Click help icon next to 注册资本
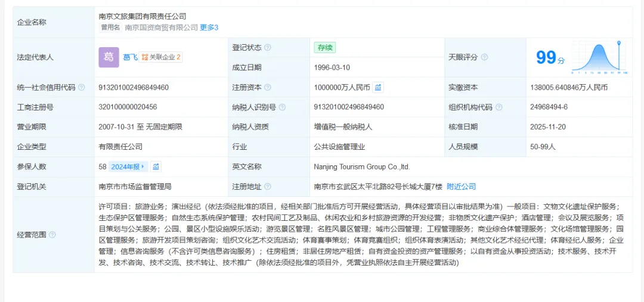 [x=268, y=88]
